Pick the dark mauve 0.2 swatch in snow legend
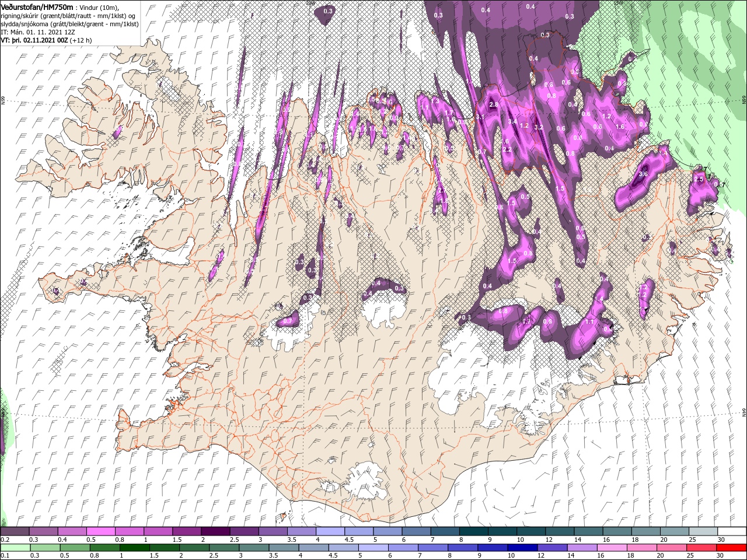The image size is (747, 560). (x=15, y=531)
